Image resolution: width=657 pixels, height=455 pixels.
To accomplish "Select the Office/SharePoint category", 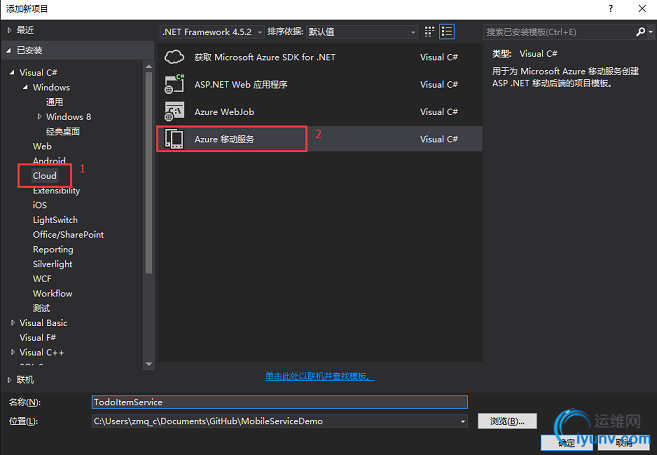I will pos(68,235).
